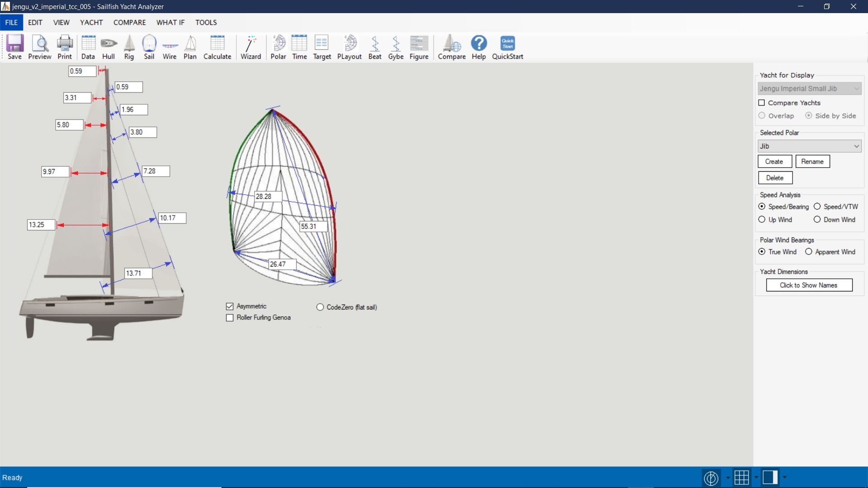Open the Yacht for Display dropdown
The height and width of the screenshot is (488, 868).
click(856, 89)
